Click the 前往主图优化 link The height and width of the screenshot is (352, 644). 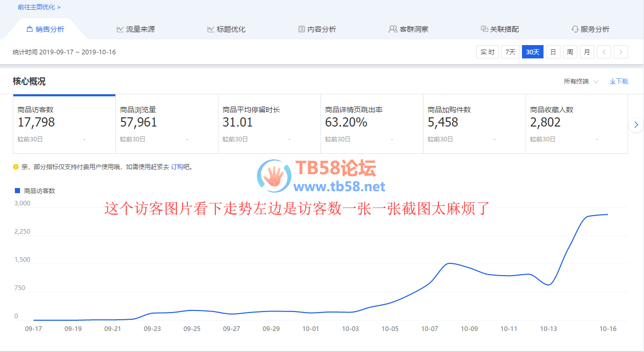(39, 7)
